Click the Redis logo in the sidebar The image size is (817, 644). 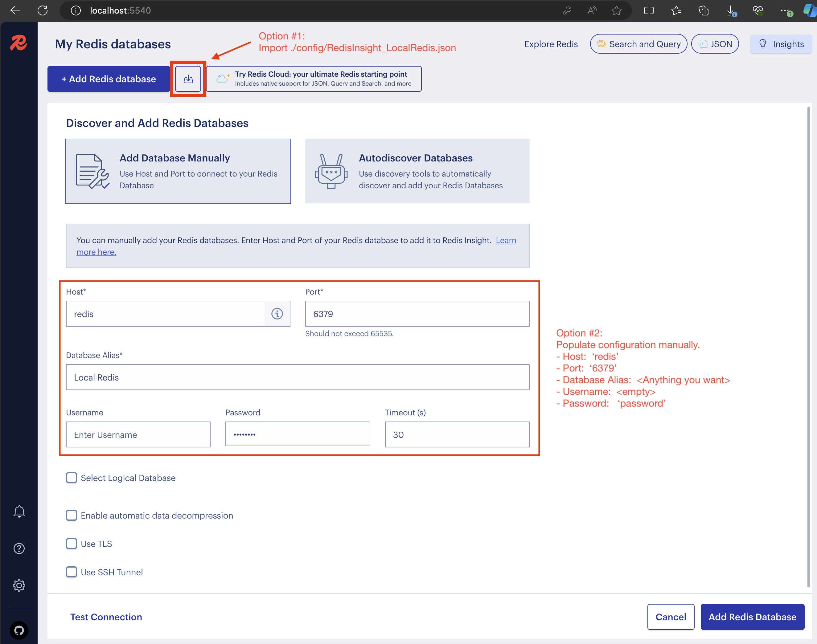pos(18,43)
